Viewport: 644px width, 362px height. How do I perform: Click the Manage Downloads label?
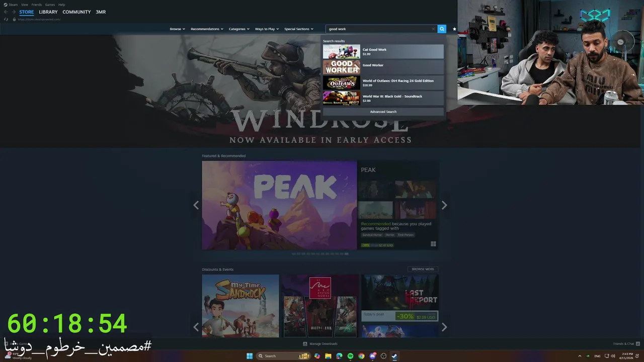click(324, 344)
